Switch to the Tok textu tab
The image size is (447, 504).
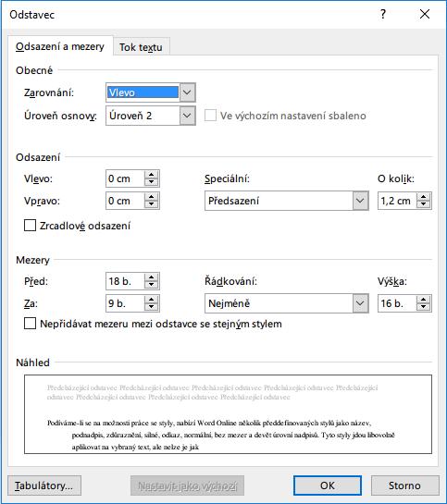click(x=141, y=47)
